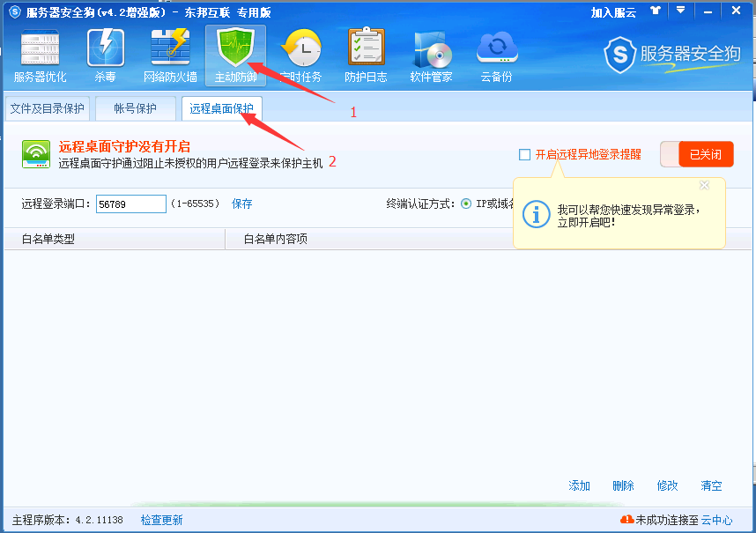Screen dimensions: 756x533
Task: Click the 白名单内容项 column header
Action: 275,239
